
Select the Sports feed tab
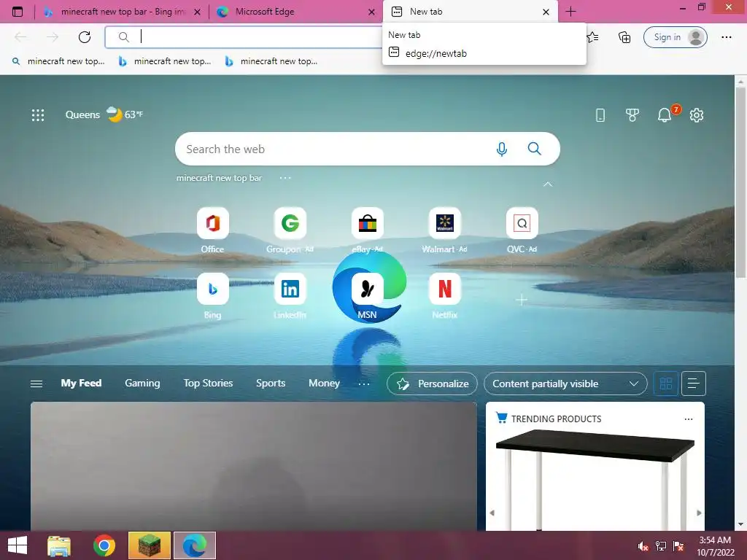(271, 384)
